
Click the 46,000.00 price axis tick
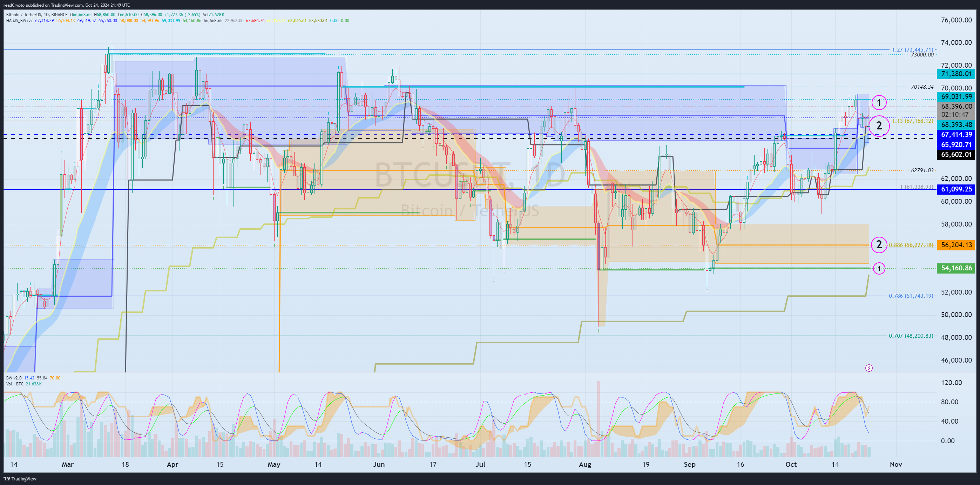[956, 360]
